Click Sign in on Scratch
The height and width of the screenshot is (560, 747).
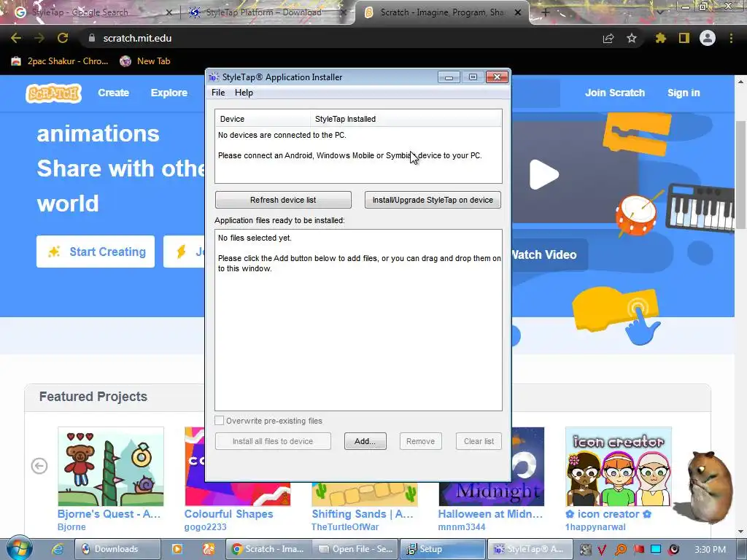pyautogui.click(x=684, y=93)
